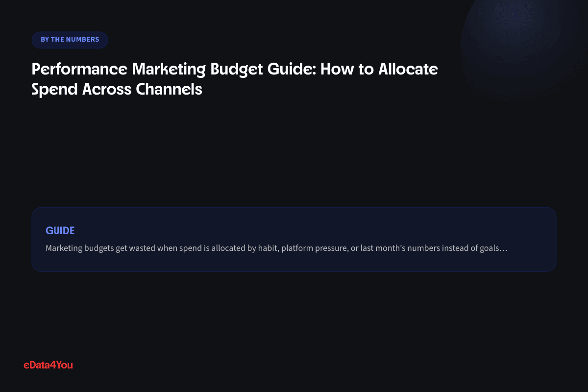Click the GUIDE label in the card
This screenshot has height=392, width=588.
pyautogui.click(x=60, y=230)
